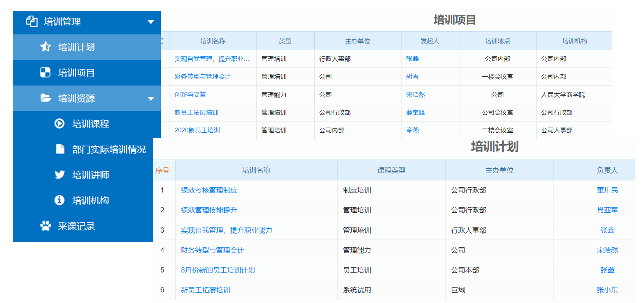Click the paw icon for 采课记录
This screenshot has width=644, height=303.
coord(45,226)
